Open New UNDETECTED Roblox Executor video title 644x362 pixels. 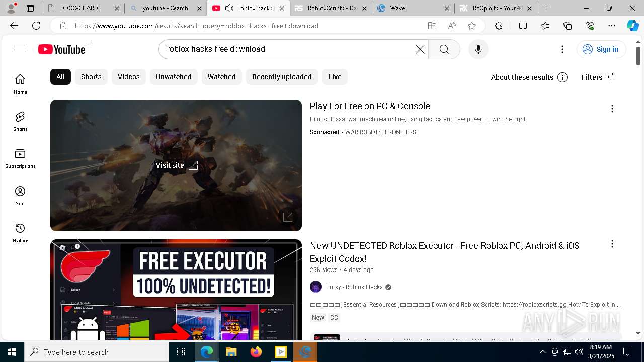pyautogui.click(x=445, y=252)
